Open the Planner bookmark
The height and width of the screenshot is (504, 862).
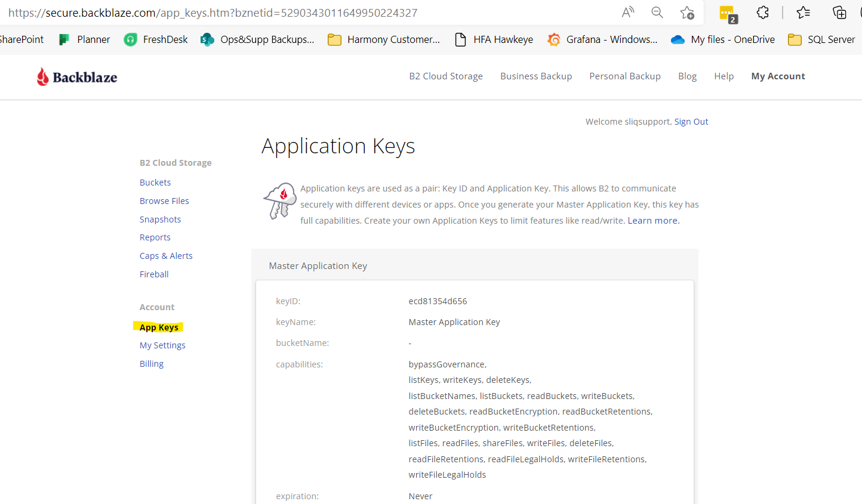click(84, 39)
